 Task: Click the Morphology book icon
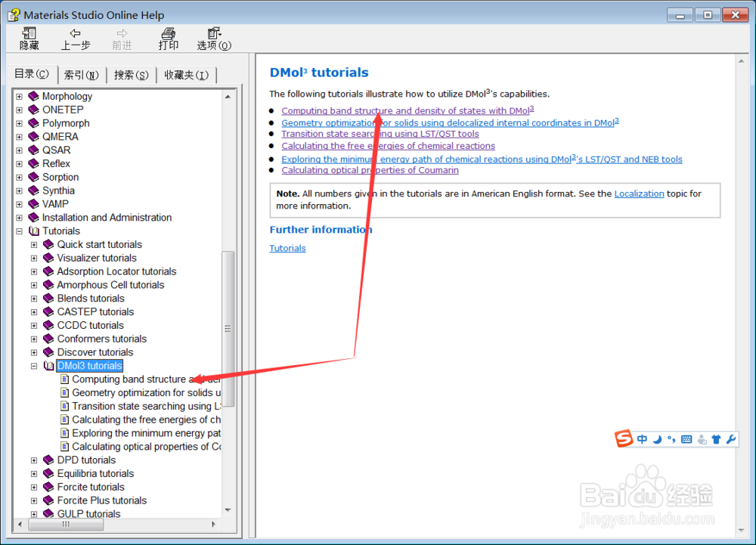point(33,96)
